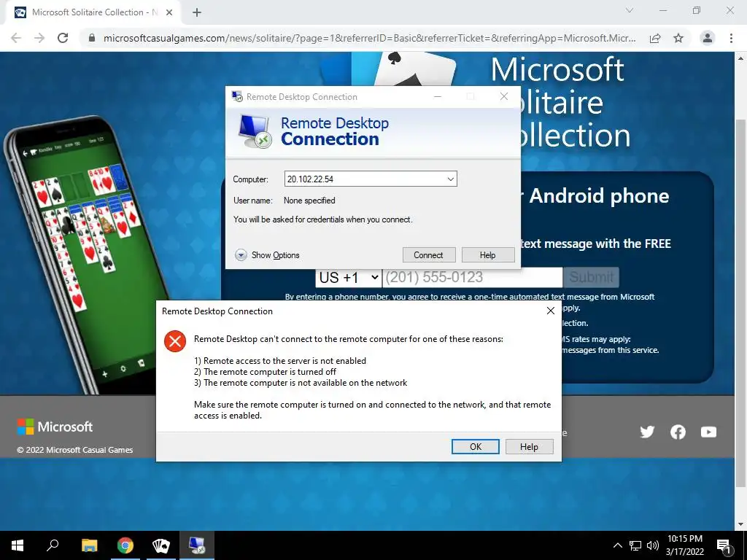747x560 pixels.
Task: Click the phone number input field
Action: pos(472,277)
